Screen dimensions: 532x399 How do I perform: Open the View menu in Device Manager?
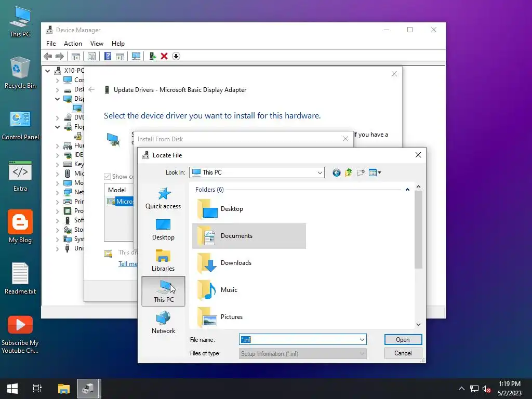pyautogui.click(x=97, y=44)
